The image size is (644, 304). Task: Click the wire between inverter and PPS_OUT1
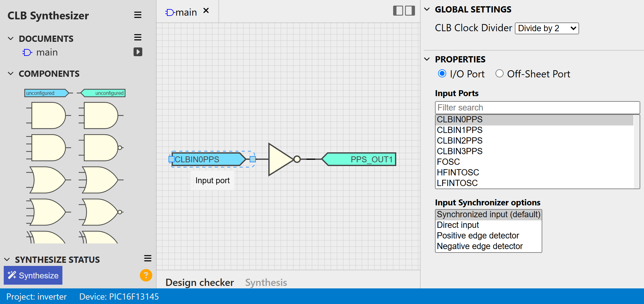click(x=311, y=159)
